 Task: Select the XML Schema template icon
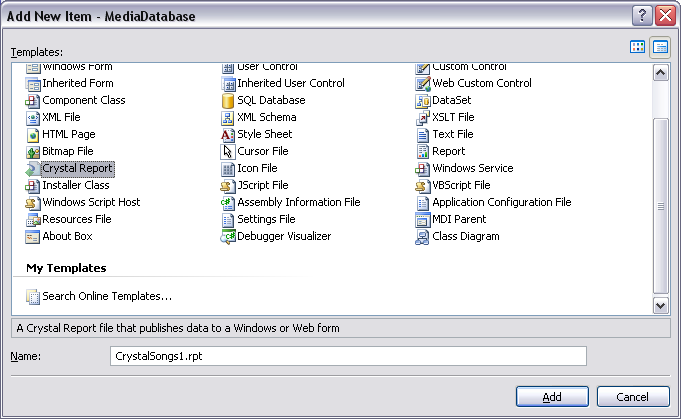228,118
